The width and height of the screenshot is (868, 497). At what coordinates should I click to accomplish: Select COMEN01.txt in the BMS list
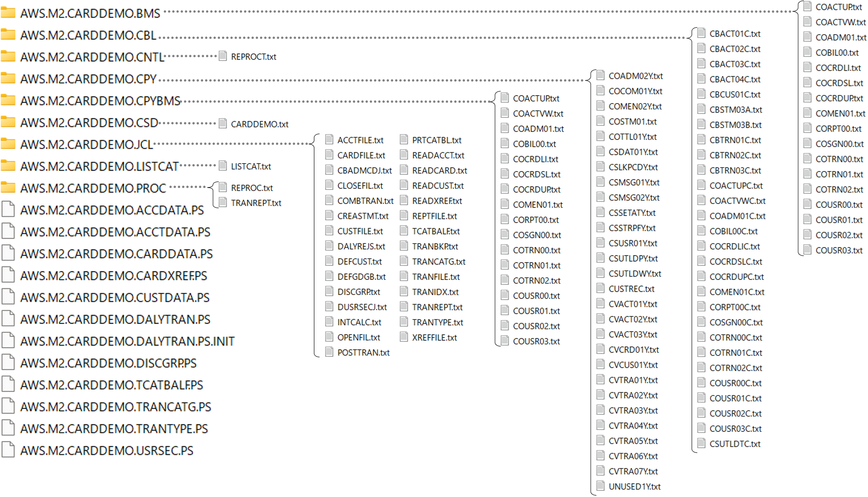(x=840, y=113)
